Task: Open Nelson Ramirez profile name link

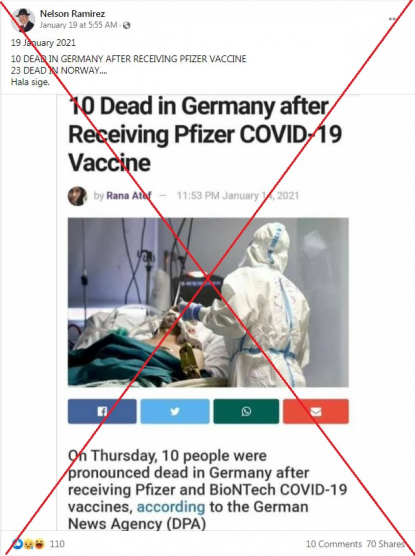Action: 72,13
